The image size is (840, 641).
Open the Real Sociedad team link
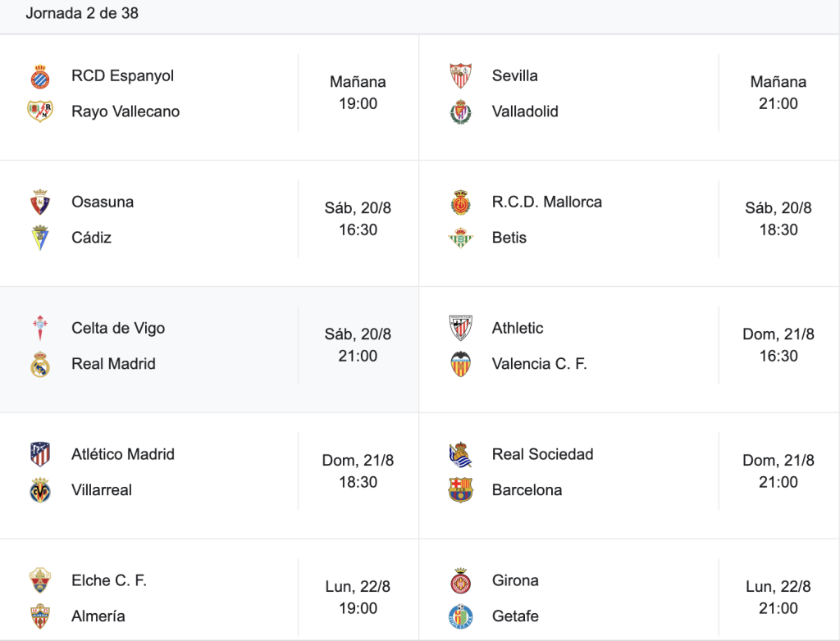coord(543,454)
